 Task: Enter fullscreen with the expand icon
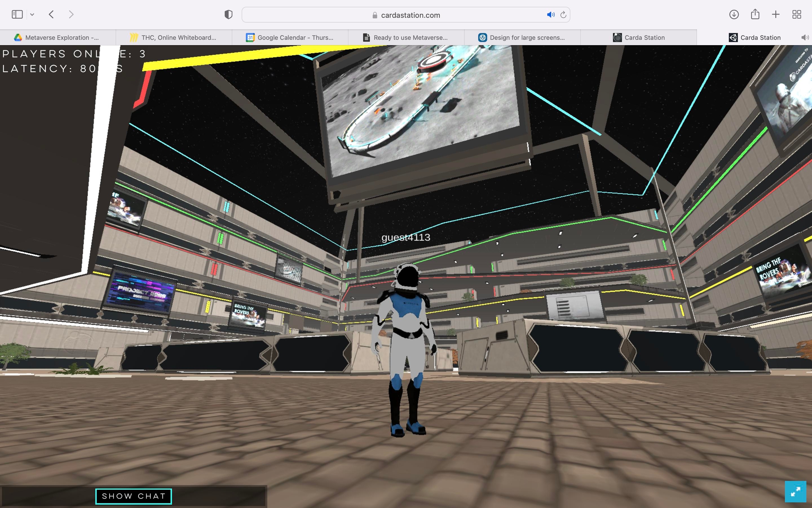click(x=795, y=491)
